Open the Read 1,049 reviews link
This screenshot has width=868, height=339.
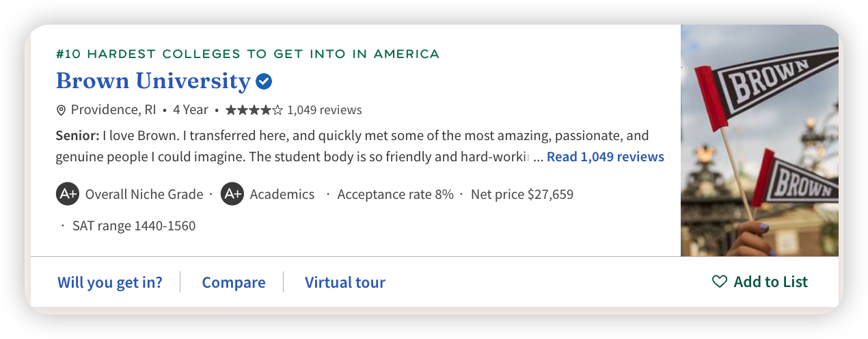pyautogui.click(x=606, y=157)
